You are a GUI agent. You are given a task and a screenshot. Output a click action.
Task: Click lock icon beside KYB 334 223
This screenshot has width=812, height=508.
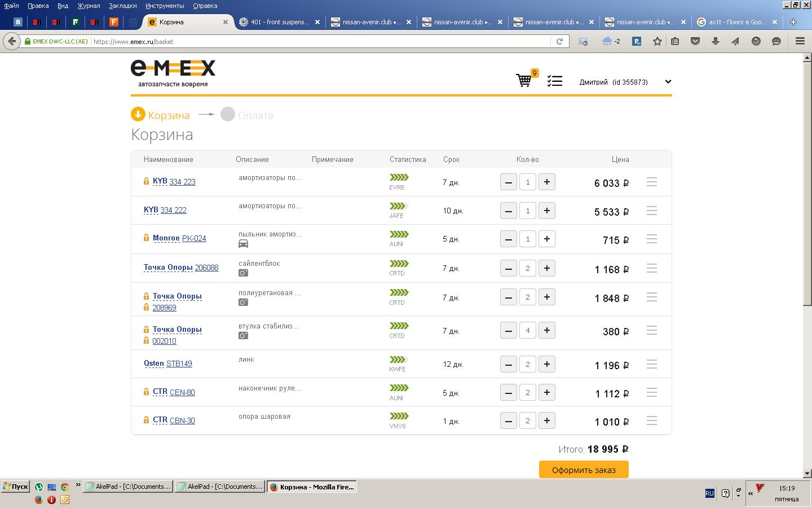pos(146,181)
